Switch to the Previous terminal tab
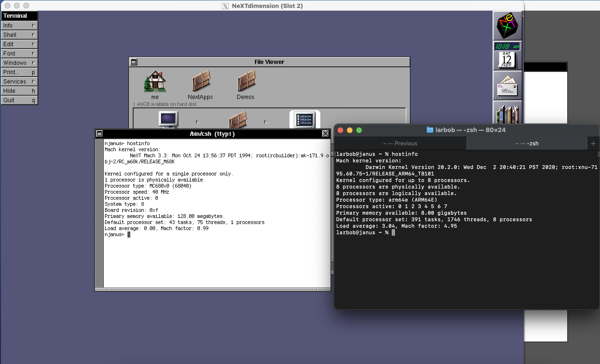This screenshot has height=364, width=600. [400, 143]
